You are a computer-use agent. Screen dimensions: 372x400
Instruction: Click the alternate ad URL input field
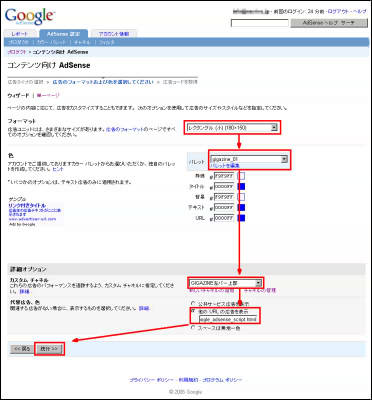[228, 319]
